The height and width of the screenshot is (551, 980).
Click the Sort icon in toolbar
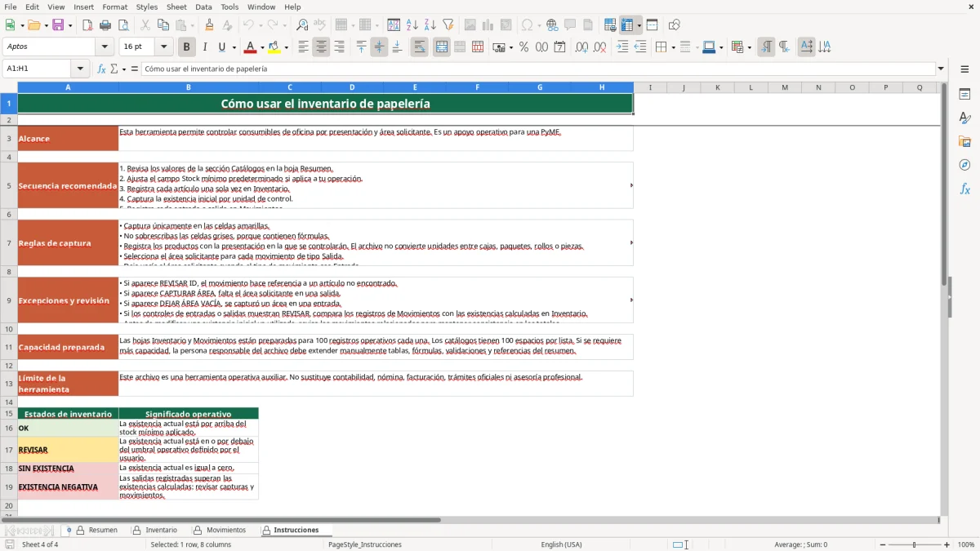394,25
